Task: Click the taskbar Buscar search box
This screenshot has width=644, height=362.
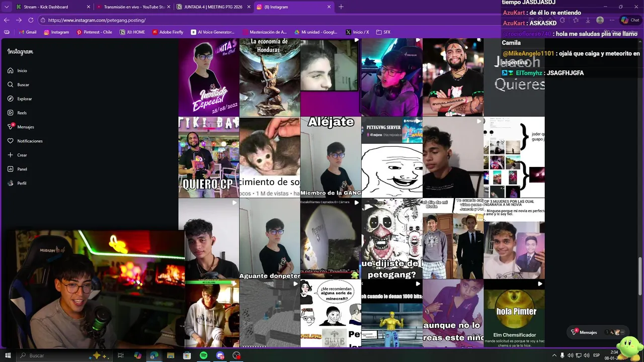Action: coord(64,355)
